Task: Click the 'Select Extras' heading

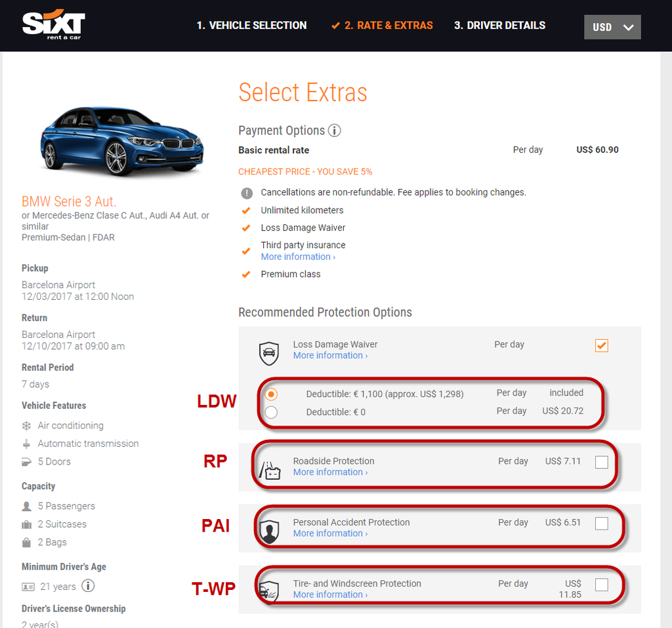Action: point(303,92)
